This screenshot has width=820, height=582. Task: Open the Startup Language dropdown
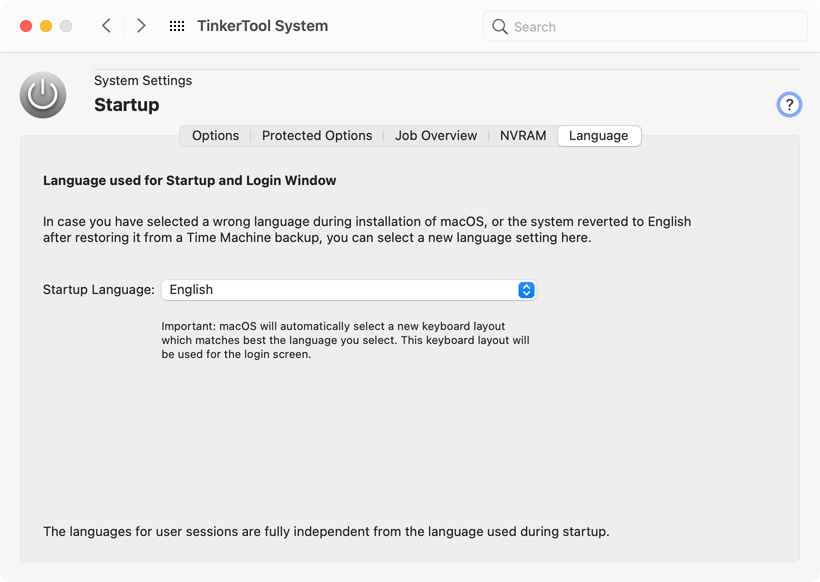point(349,290)
